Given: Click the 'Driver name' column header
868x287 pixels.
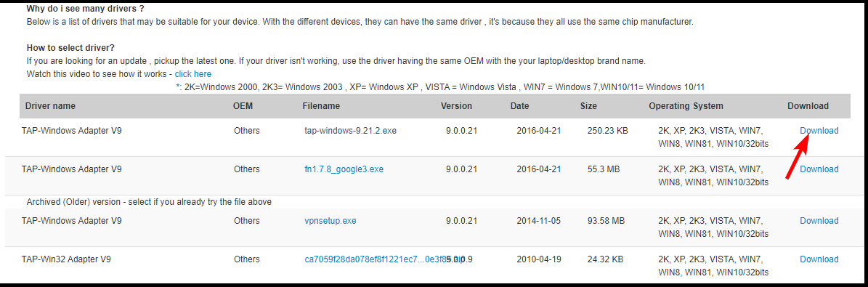Looking at the screenshot, I should point(50,106).
